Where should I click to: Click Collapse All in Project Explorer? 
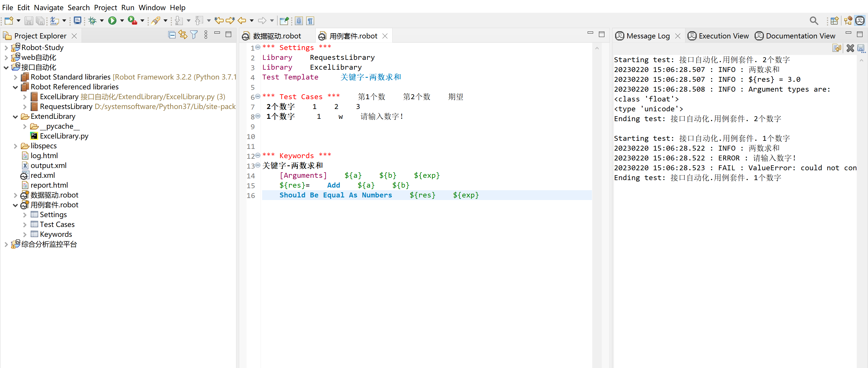[x=172, y=35]
